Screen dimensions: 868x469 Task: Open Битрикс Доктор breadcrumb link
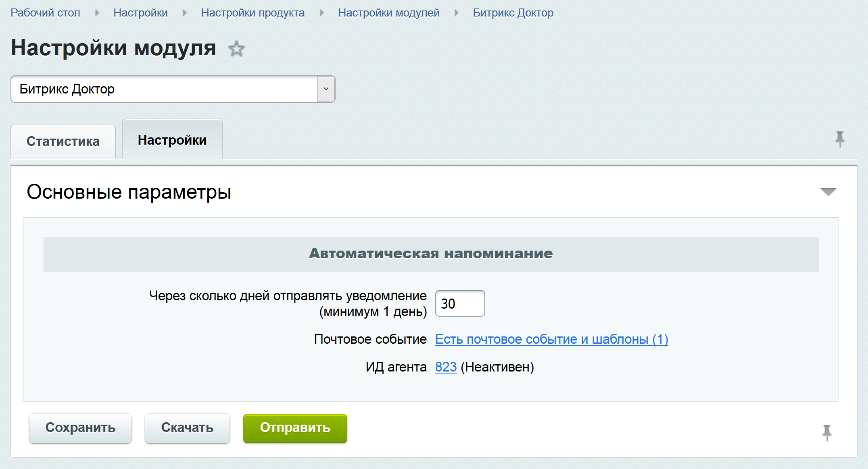pyautogui.click(x=513, y=13)
